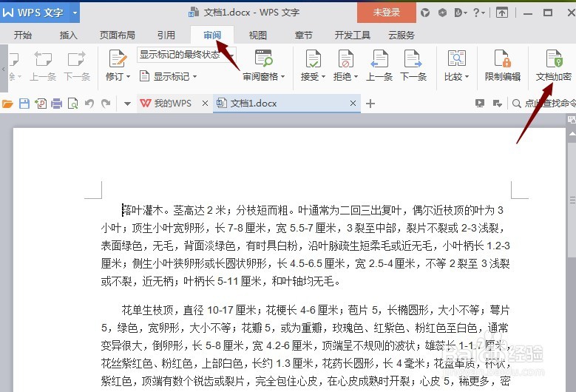Image resolution: width=576 pixels, height=392 pixels.
Task: Expand the 接受 dropdown arrow
Action: coord(323,77)
